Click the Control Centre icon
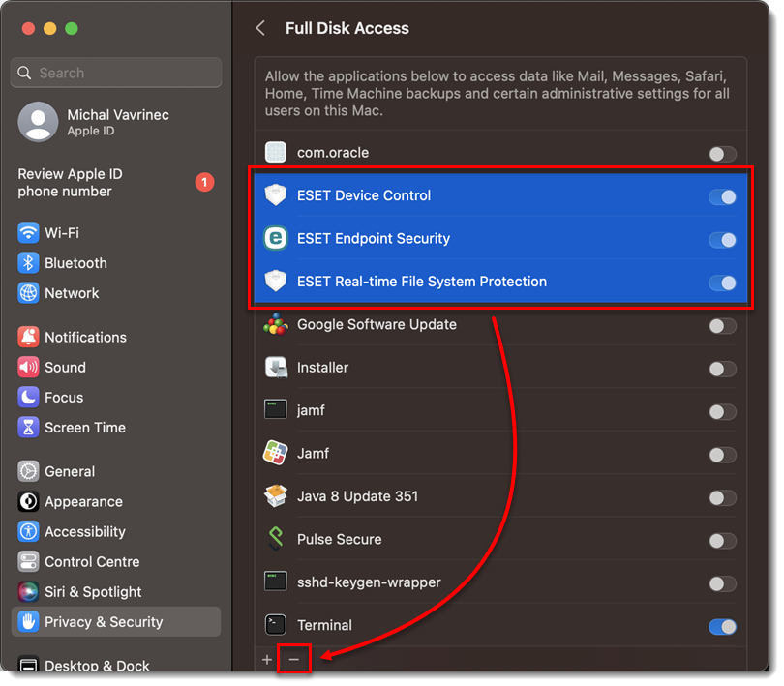This screenshot has width=784, height=686. [x=28, y=561]
